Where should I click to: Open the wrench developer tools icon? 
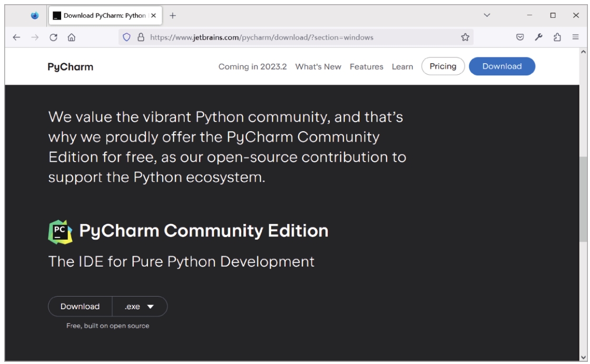(x=538, y=37)
